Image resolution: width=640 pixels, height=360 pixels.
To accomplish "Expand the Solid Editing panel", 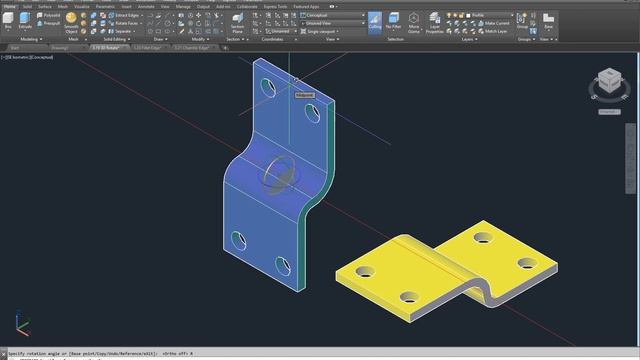I will click(117, 39).
